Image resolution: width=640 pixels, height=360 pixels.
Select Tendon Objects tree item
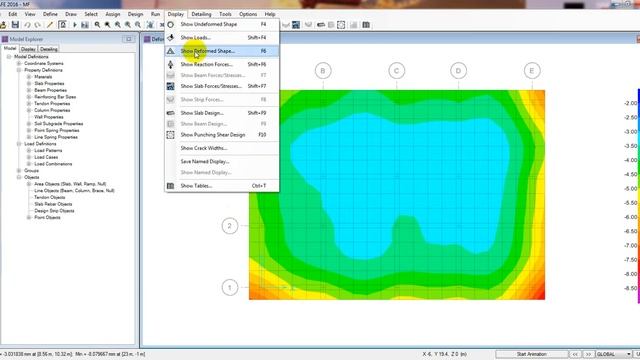pos(50,198)
